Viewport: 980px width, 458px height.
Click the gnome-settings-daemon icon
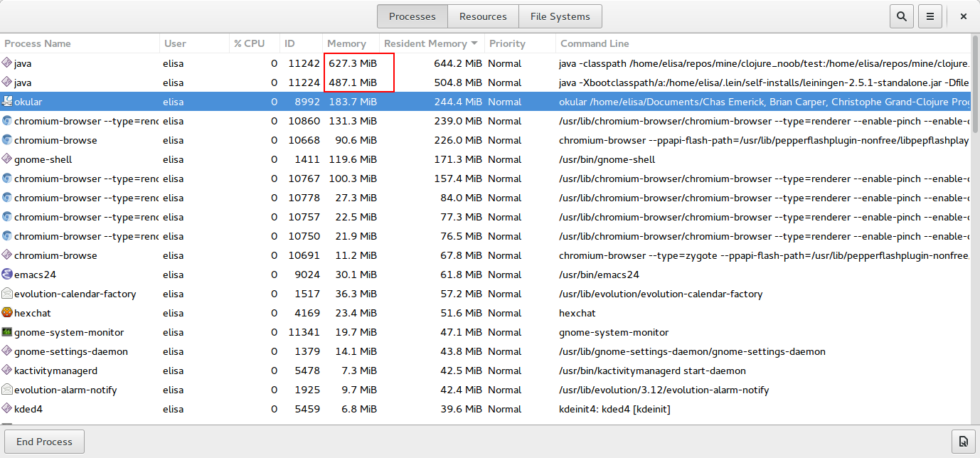click(7, 351)
